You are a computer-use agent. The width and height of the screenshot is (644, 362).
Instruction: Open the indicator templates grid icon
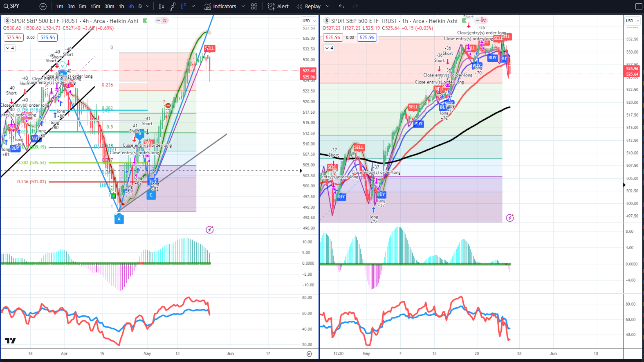[x=254, y=7]
